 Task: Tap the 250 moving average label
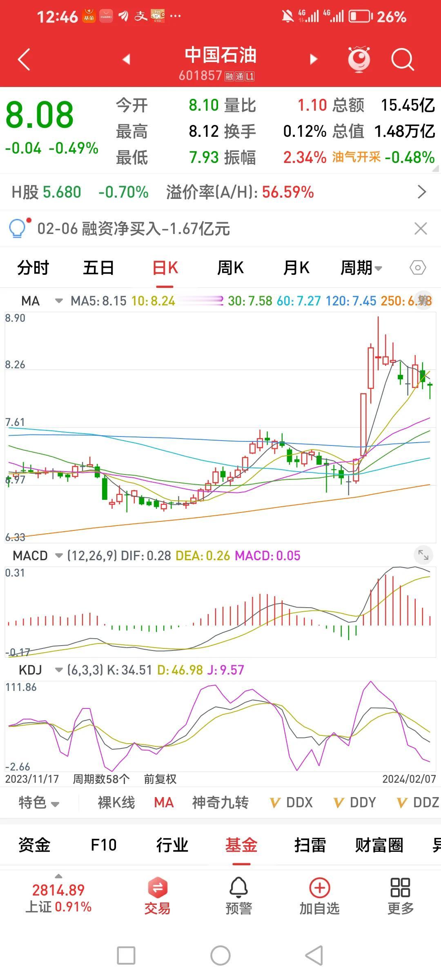pos(407,301)
